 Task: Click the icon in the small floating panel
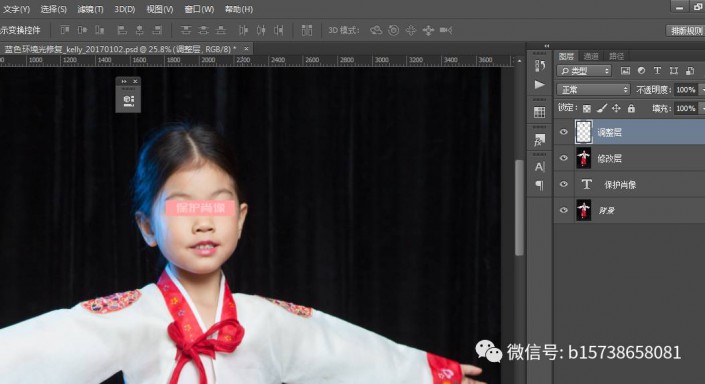tap(128, 101)
